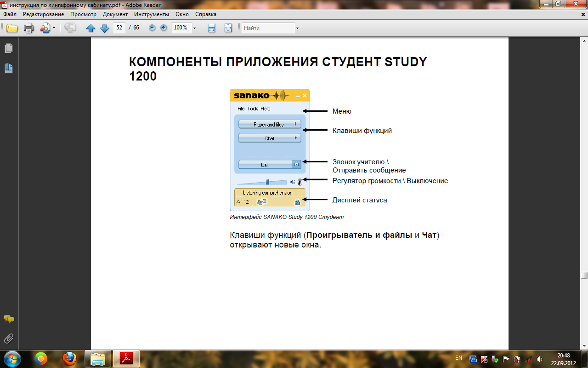The width and height of the screenshot is (588, 368).
Task: Show the bookmarks panel in sidebar
Action: (x=8, y=69)
